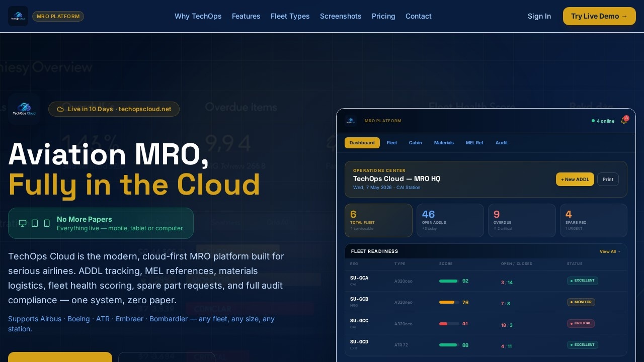The height and width of the screenshot is (362, 644).
Task: Open Screenshots nav link
Action: (341, 16)
